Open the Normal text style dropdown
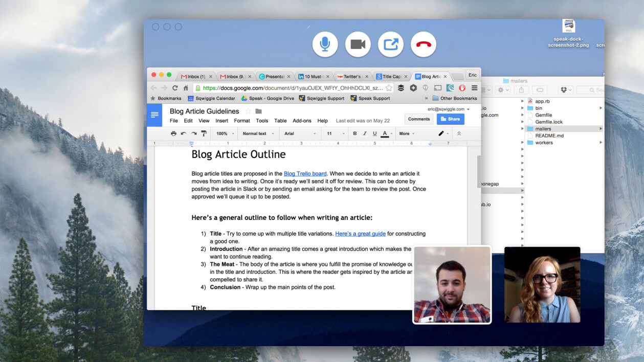Viewport: 644px width, 362px height. coord(258,133)
